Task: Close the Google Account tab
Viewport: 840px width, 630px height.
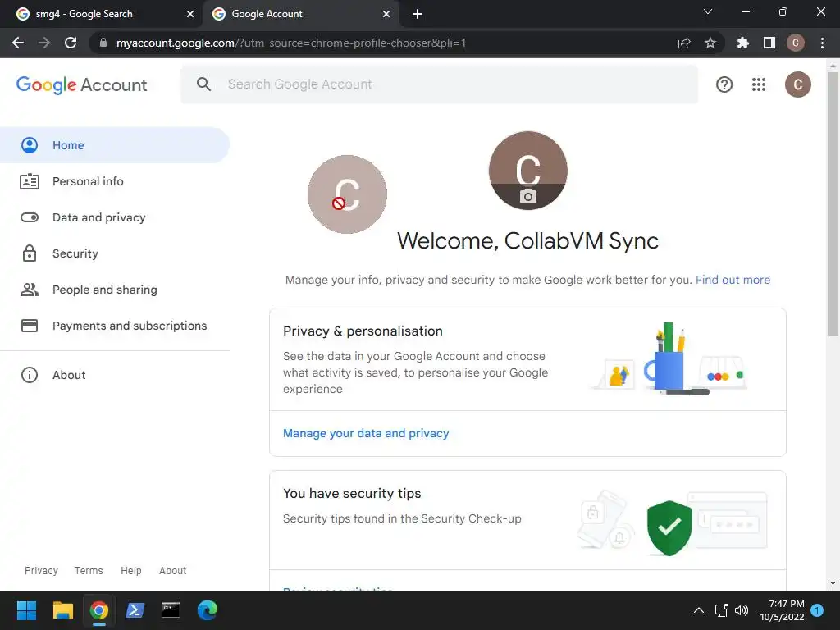Action: (386, 14)
